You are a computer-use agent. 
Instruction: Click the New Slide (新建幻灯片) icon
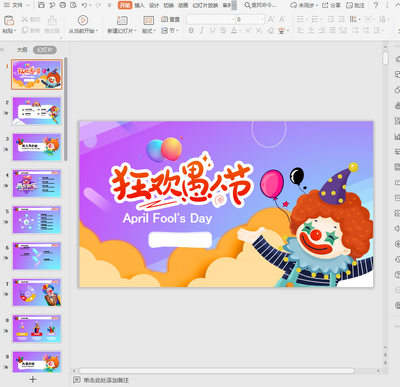122,20
